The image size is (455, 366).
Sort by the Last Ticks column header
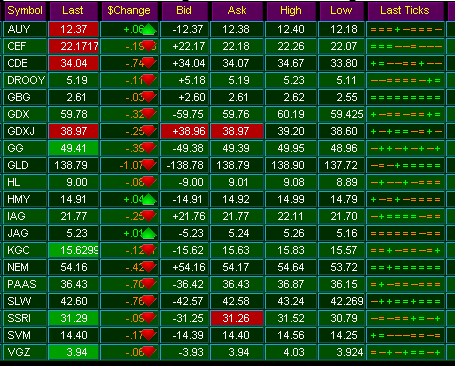405,11
